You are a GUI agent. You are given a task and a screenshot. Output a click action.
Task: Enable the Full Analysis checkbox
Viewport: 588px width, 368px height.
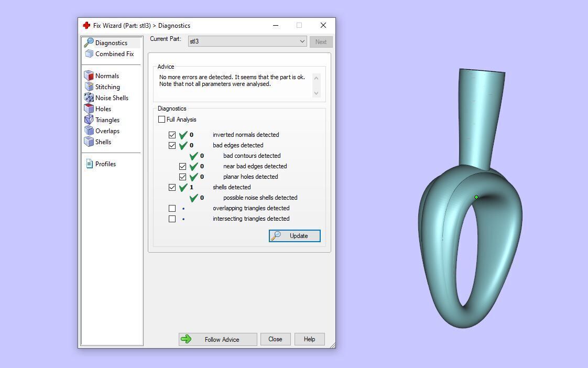pyautogui.click(x=161, y=120)
